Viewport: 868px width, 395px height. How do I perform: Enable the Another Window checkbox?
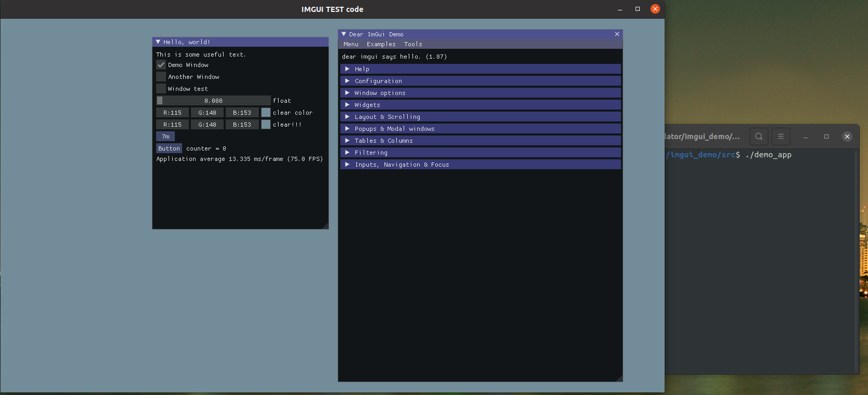coord(161,77)
